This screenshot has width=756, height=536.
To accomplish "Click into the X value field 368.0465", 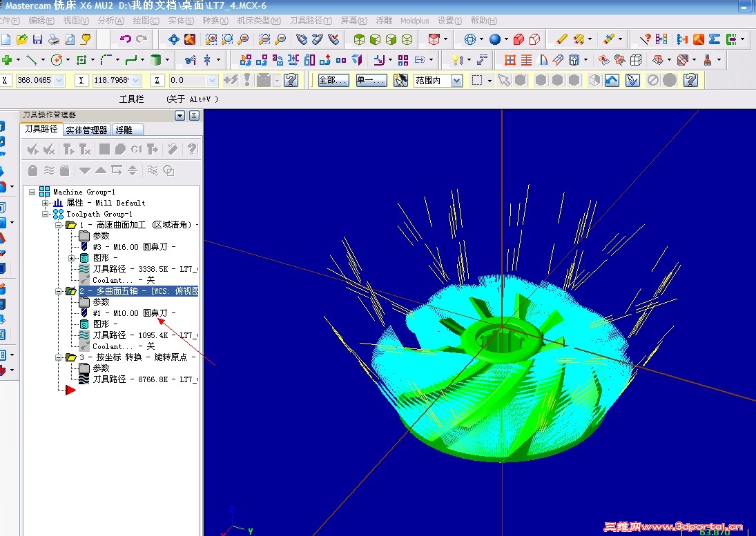I will pyautogui.click(x=35, y=81).
